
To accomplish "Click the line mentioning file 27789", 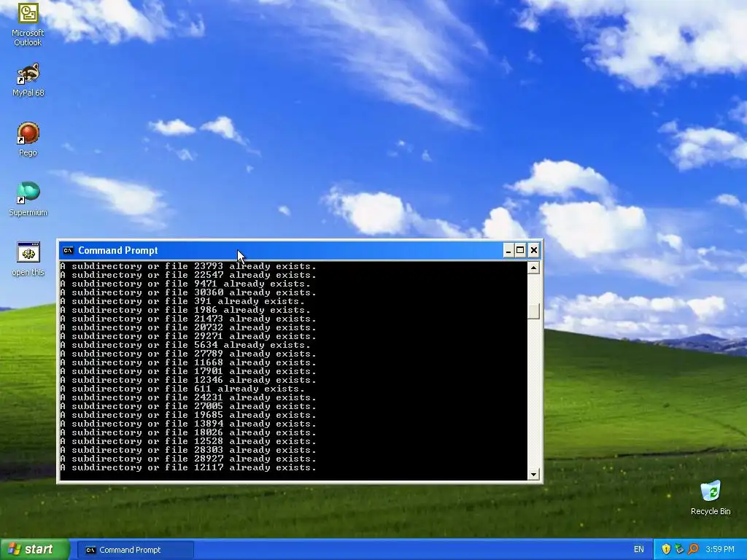I will tap(188, 354).
